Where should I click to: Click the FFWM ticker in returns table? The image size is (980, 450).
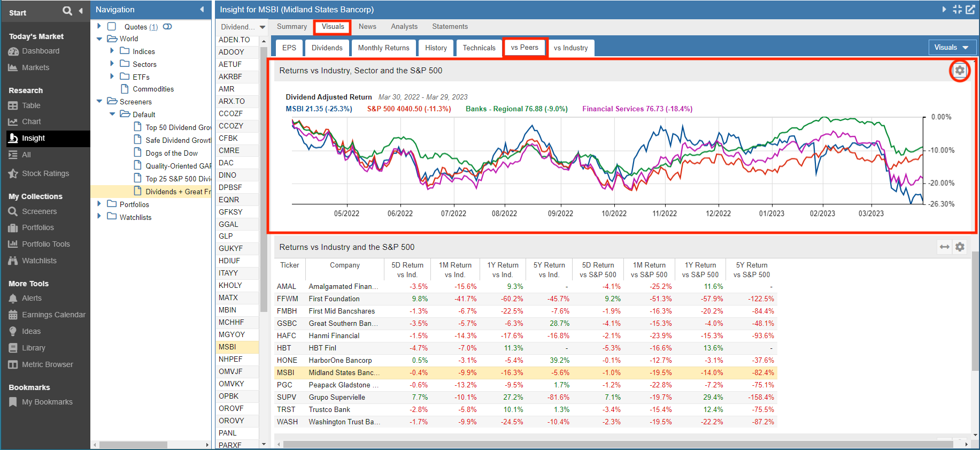click(x=288, y=299)
